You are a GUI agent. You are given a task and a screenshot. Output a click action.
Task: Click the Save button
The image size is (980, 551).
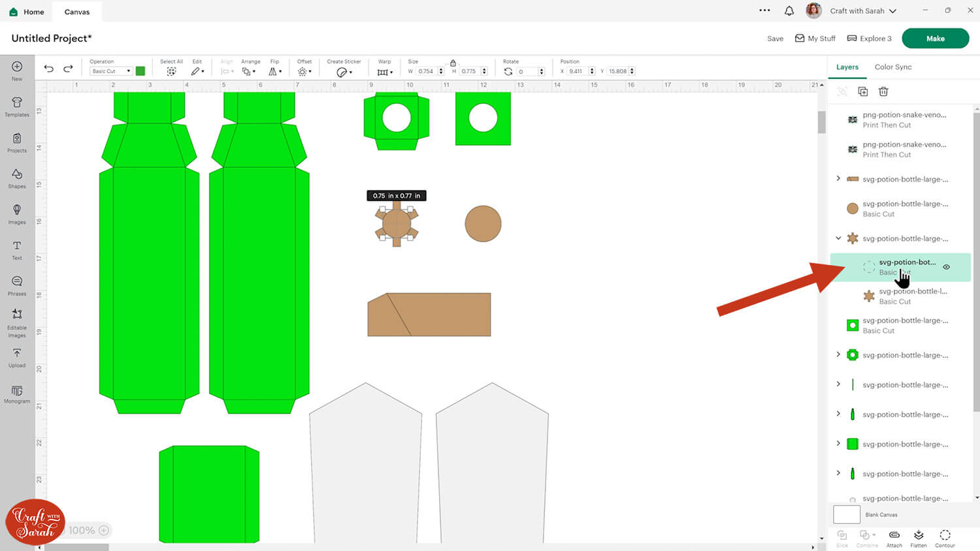coord(775,39)
